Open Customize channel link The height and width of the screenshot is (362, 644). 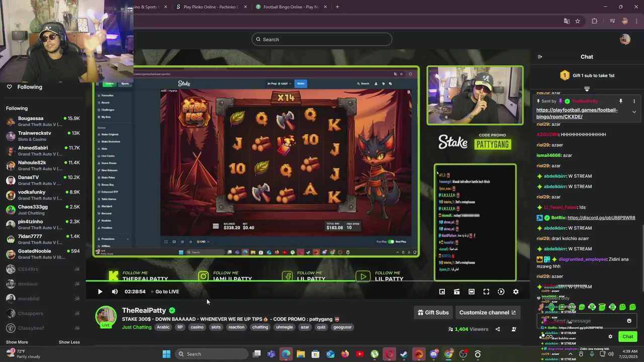pyautogui.click(x=488, y=313)
